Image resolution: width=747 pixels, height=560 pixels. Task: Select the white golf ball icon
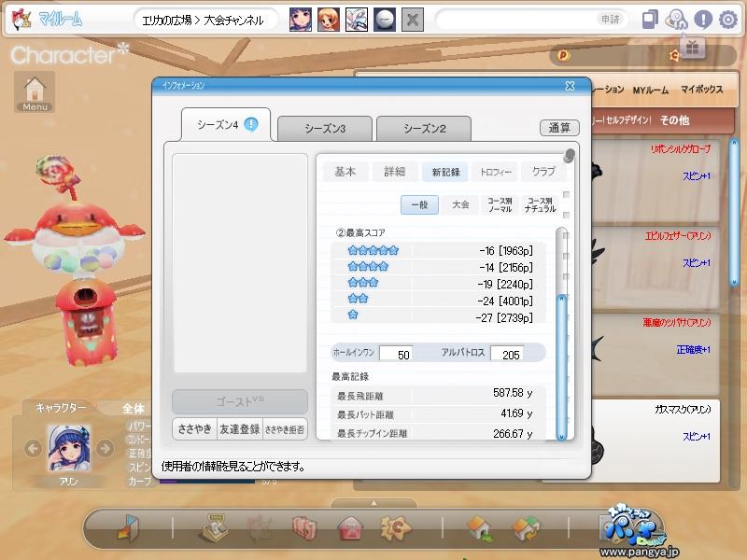point(385,20)
